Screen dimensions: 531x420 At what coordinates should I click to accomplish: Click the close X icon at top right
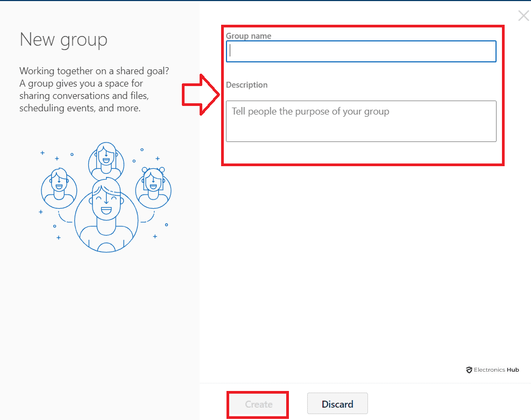click(x=523, y=16)
